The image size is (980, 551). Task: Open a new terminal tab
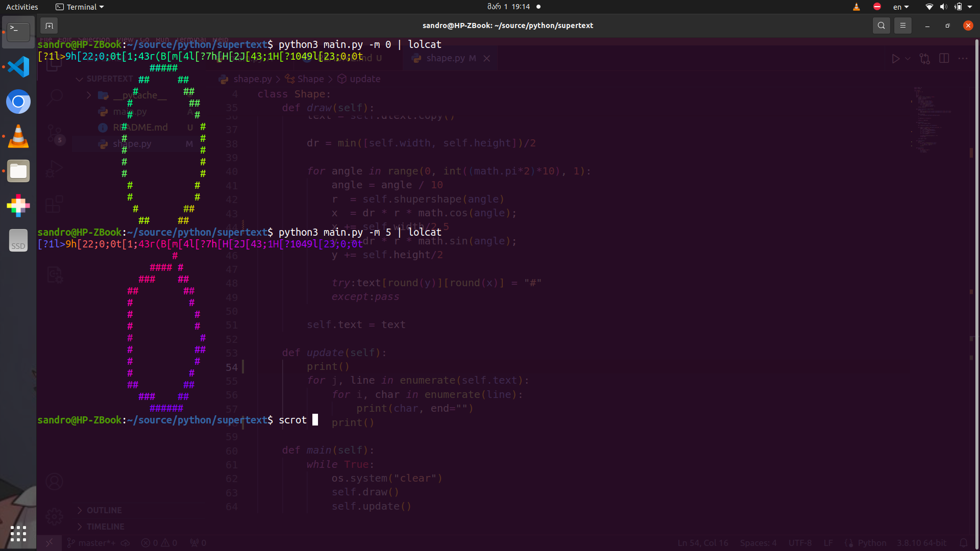(49, 26)
